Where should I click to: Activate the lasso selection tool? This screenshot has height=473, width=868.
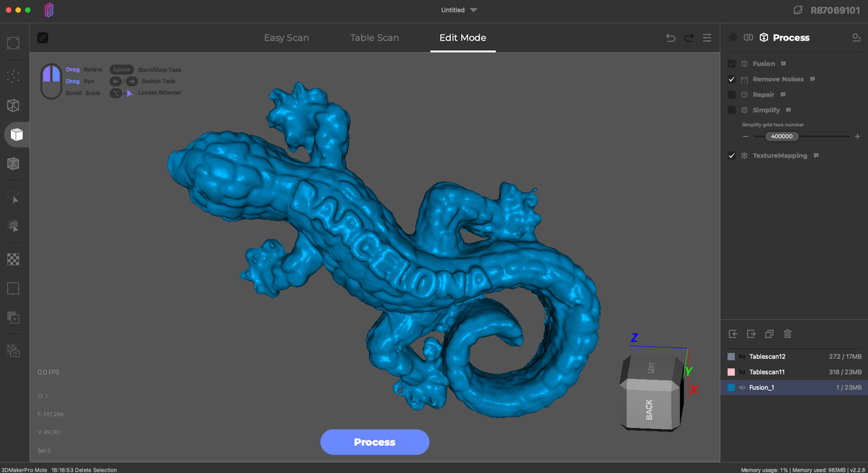[13, 197]
